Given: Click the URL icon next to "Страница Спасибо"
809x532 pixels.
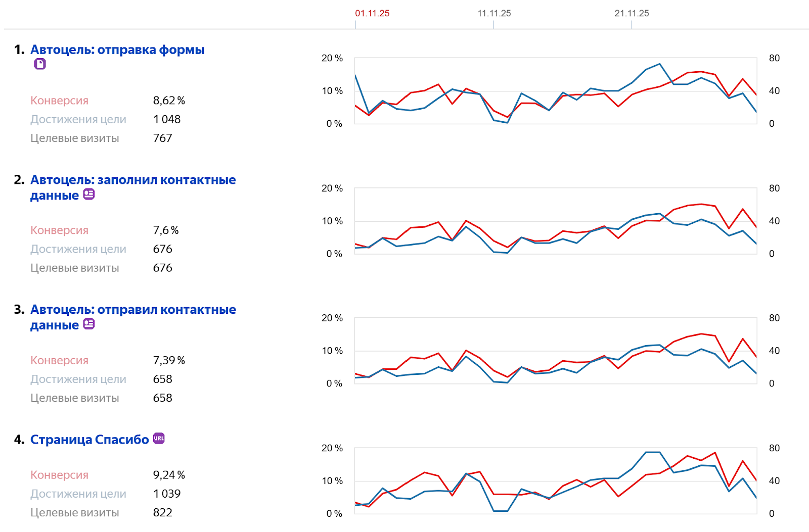Looking at the screenshot, I should [159, 439].
